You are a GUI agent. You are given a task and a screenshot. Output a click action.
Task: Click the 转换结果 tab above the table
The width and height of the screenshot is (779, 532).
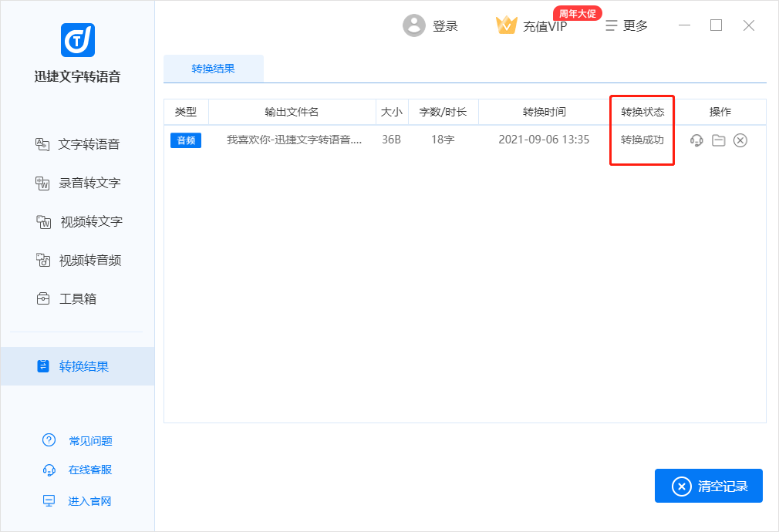click(214, 69)
